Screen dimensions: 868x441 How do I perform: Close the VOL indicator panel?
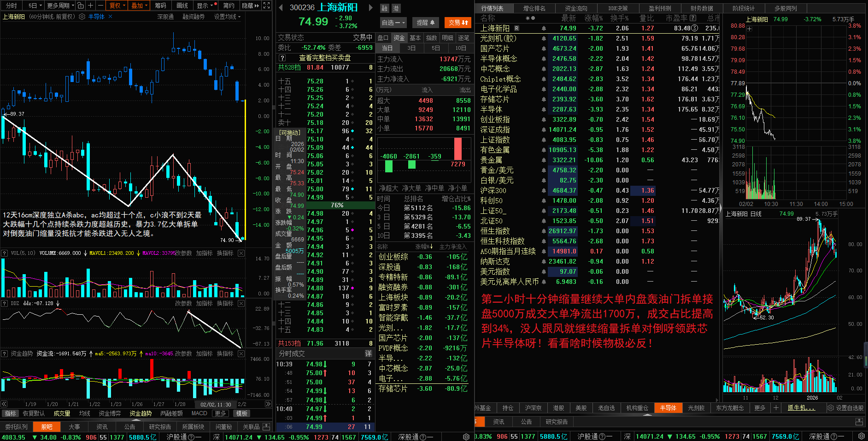click(241, 253)
